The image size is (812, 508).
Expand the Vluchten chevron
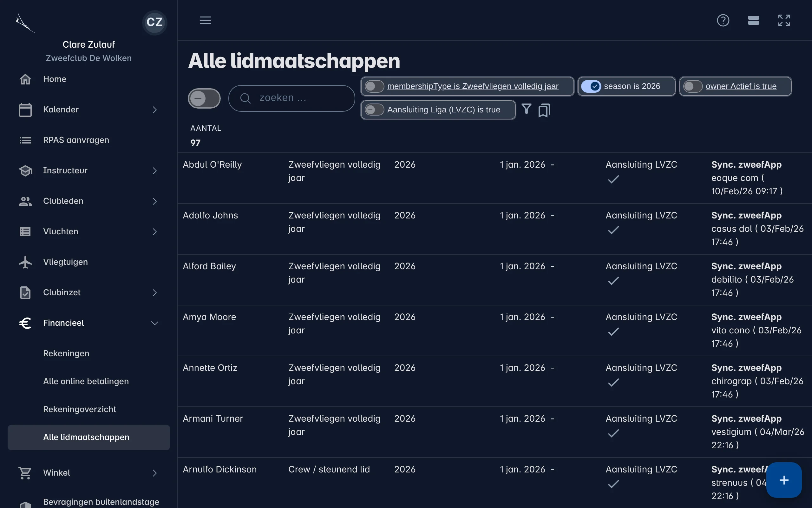[154, 232]
